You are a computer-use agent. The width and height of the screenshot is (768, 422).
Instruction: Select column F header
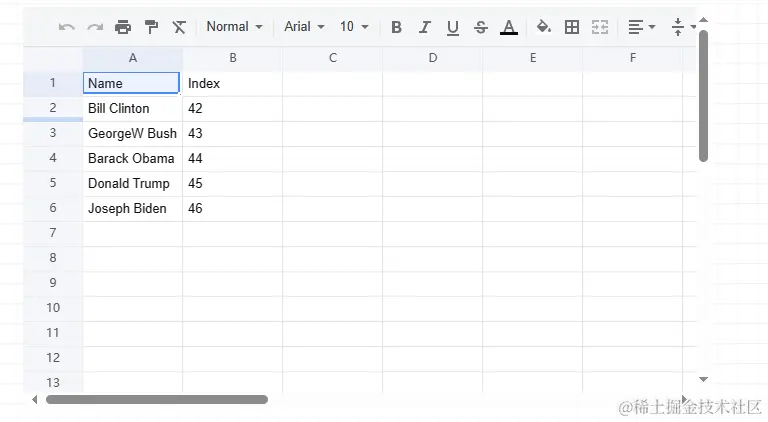pyautogui.click(x=632, y=58)
